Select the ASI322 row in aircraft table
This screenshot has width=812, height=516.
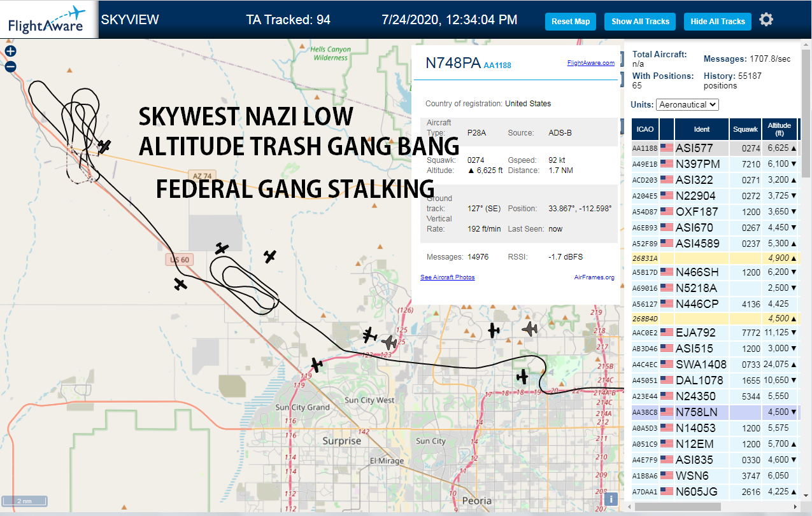pos(715,180)
